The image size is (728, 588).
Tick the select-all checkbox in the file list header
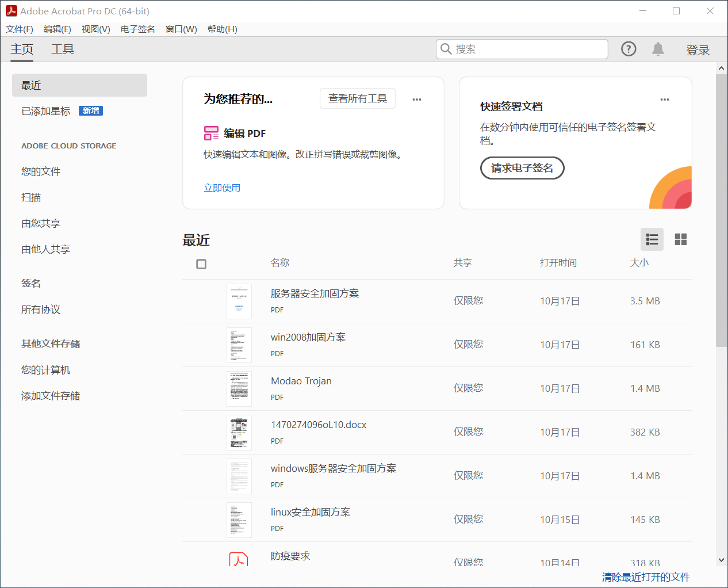(201, 264)
